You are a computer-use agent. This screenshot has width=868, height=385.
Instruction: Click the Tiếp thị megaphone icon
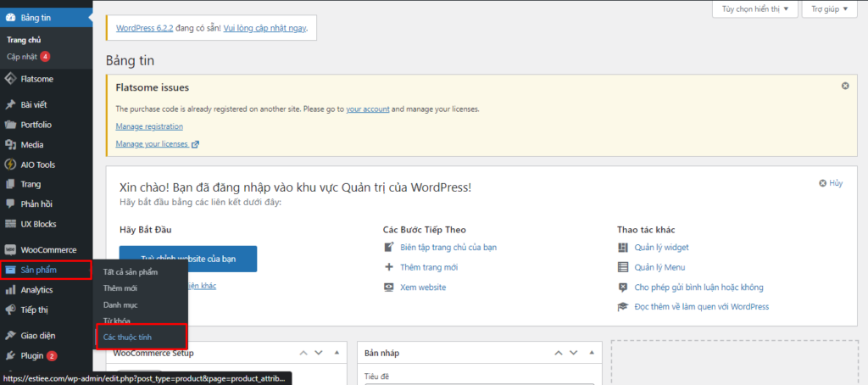10,310
